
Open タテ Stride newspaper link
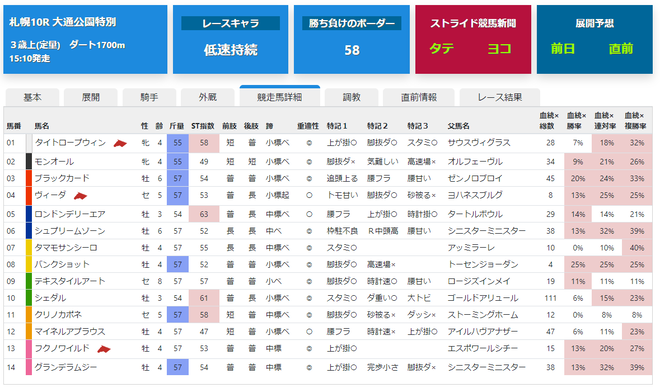tap(442, 48)
